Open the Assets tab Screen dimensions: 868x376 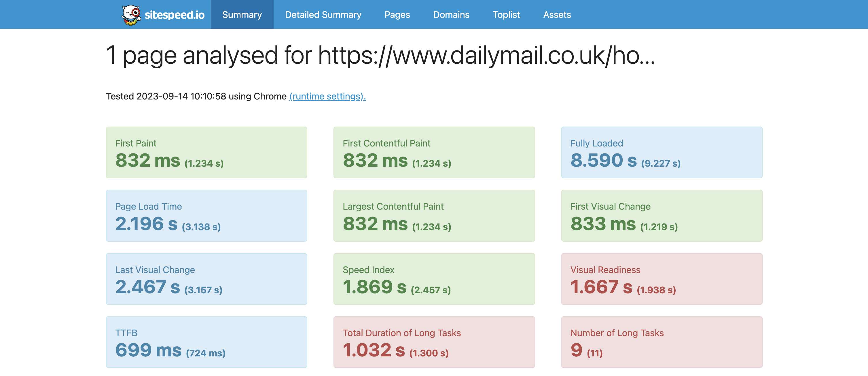tap(557, 15)
